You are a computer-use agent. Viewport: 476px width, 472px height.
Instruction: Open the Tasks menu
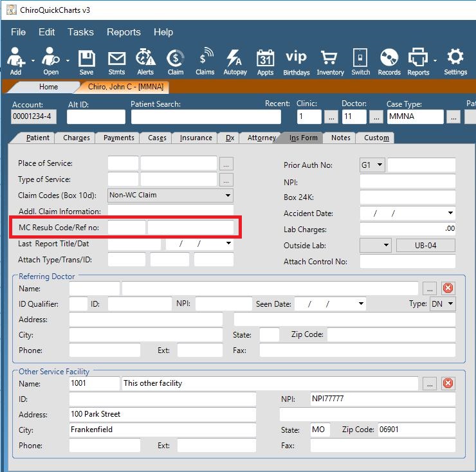[80, 32]
